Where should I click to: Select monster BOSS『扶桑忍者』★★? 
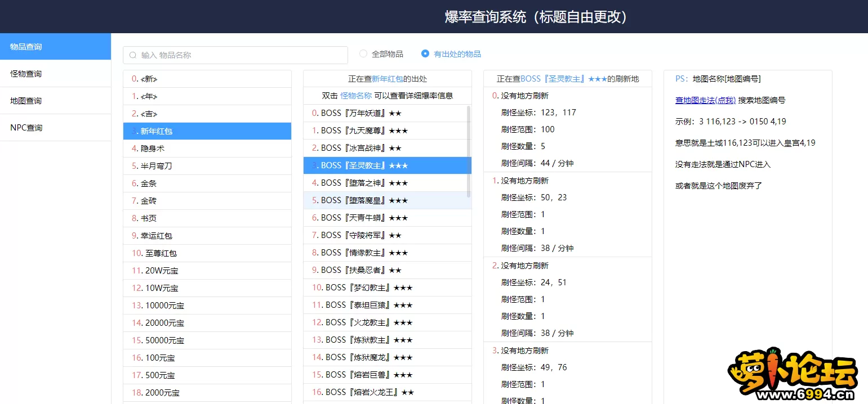pos(388,270)
